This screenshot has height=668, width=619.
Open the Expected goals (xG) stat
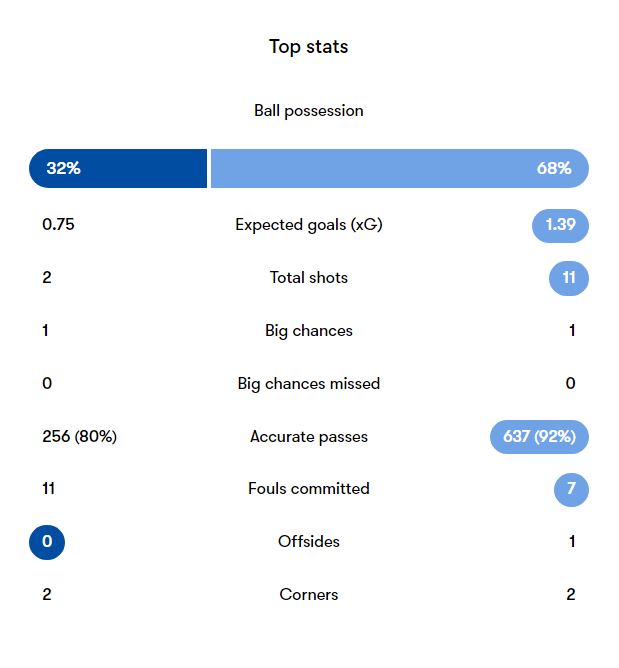(x=308, y=225)
